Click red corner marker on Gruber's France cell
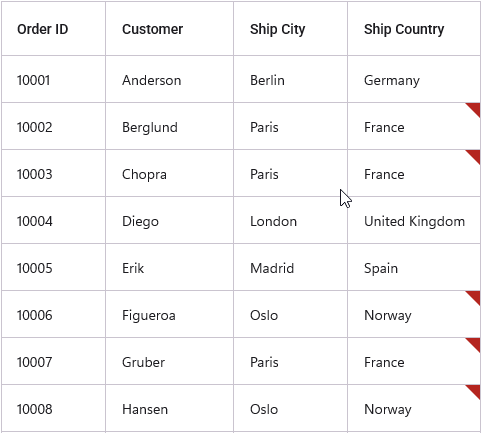 475,344
